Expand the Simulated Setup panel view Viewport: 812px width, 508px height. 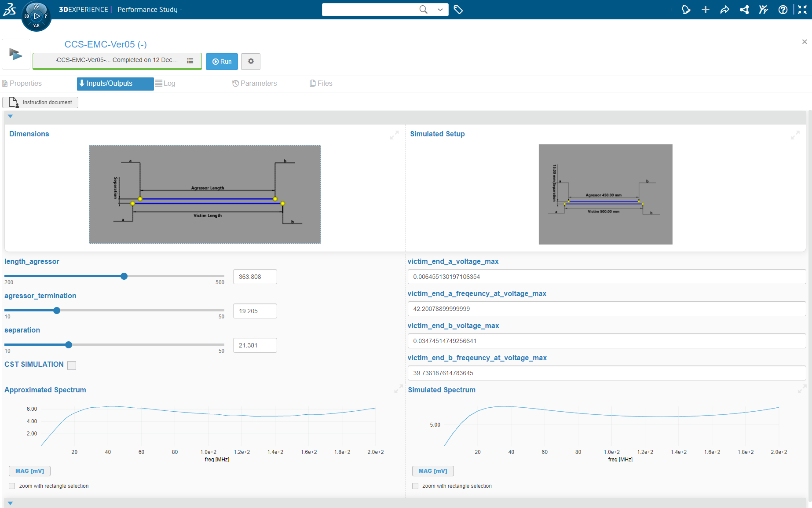(x=795, y=135)
